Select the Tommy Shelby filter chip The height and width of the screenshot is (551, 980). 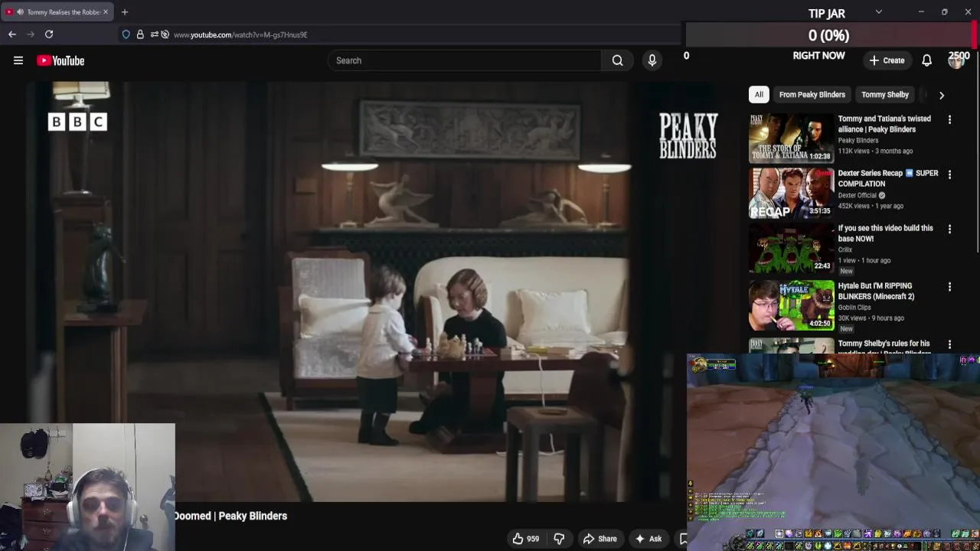pos(885,95)
